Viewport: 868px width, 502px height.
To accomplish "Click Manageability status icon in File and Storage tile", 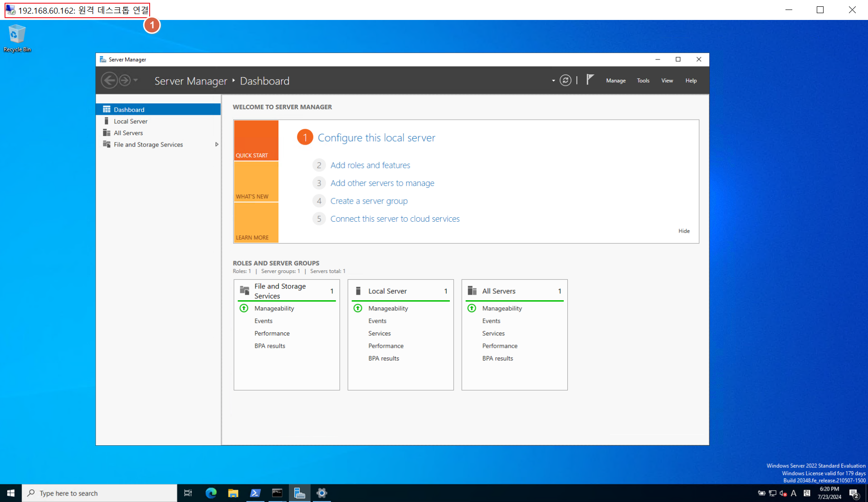I will tap(244, 308).
